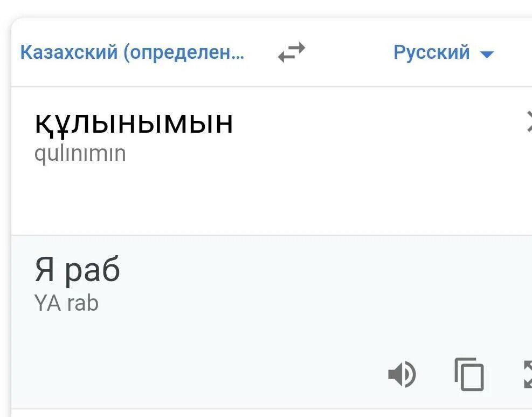Image resolution: width=532 pixels, height=417 pixels.
Task: Swap the source and target languages
Action: pos(292,52)
